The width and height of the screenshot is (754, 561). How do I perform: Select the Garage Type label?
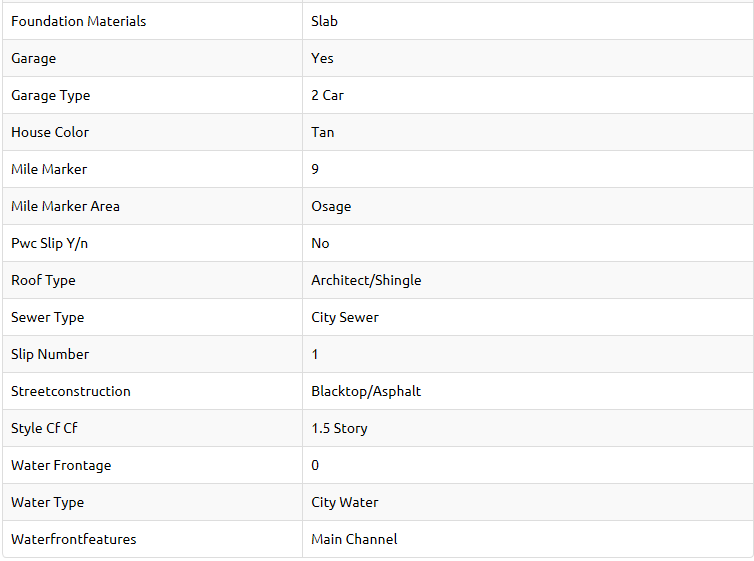pyautogui.click(x=50, y=95)
